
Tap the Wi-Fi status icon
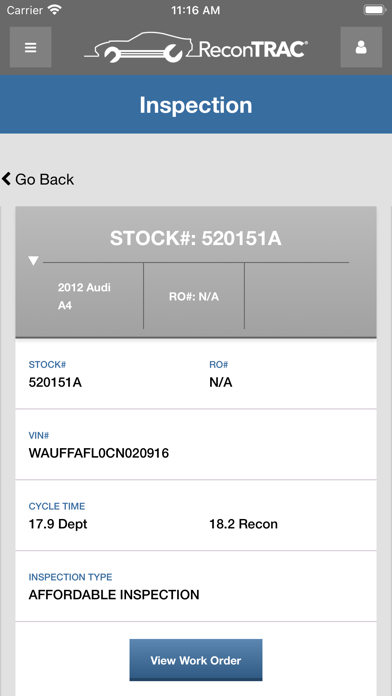point(55,10)
